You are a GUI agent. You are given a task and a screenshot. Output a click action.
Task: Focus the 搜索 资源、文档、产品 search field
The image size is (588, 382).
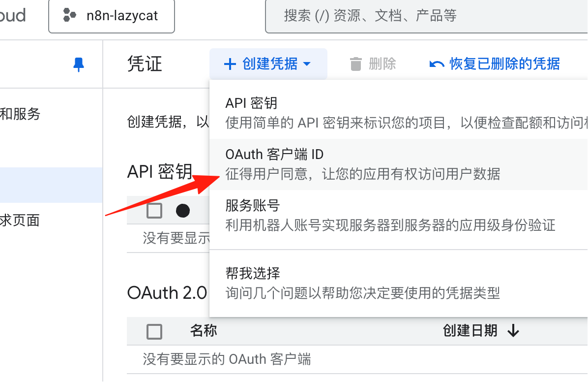coord(426,16)
